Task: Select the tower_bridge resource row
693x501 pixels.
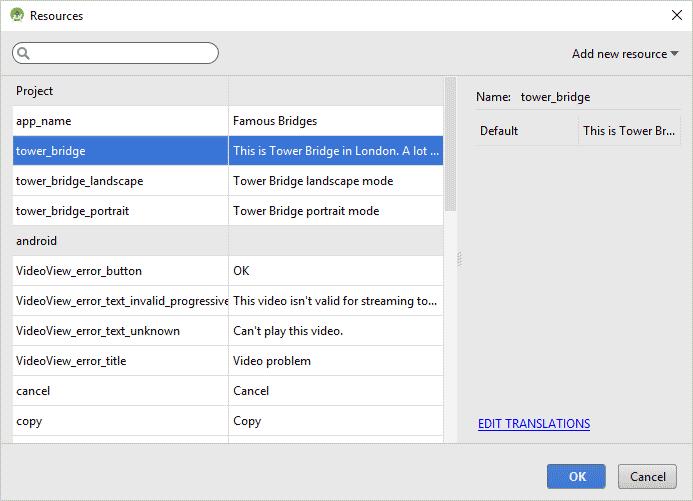Action: pos(120,151)
